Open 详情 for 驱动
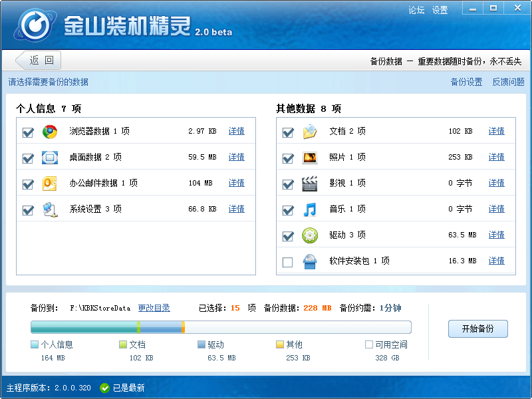Image resolution: width=532 pixels, height=399 pixels. 496,235
